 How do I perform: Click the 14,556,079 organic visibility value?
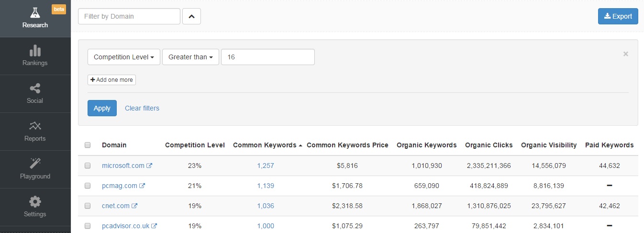coord(549,166)
